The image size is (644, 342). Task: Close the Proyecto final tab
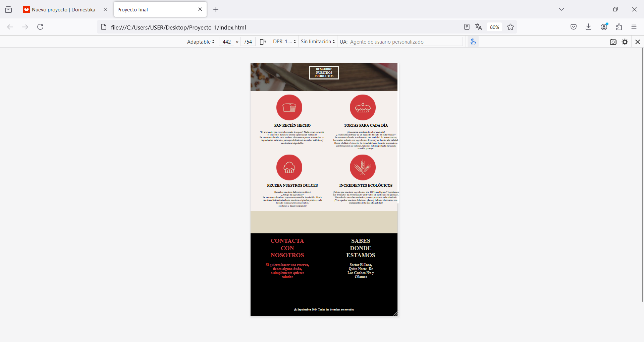click(200, 9)
